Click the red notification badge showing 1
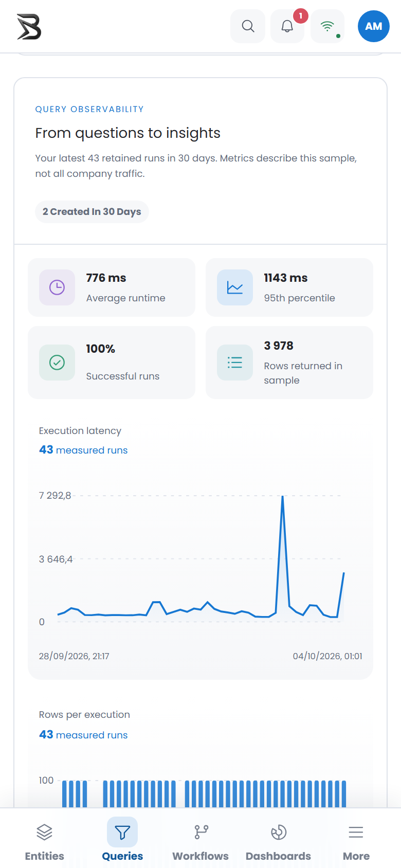The image size is (401, 868). [301, 16]
